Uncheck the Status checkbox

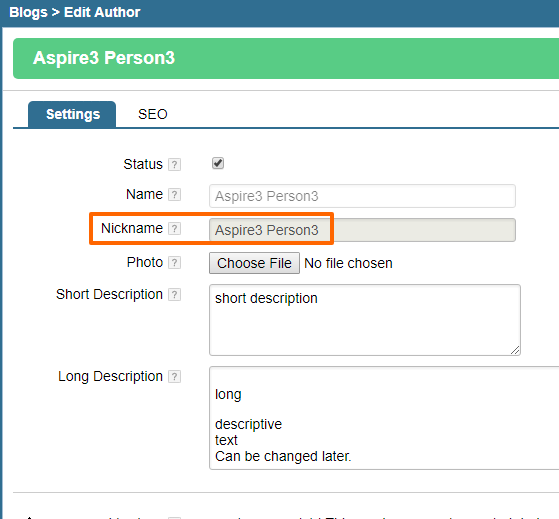[x=218, y=163]
